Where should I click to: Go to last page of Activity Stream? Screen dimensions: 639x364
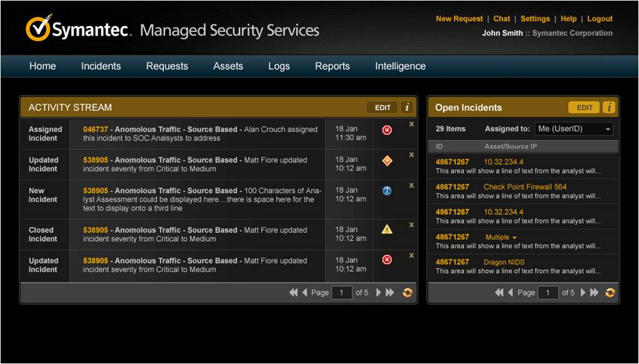click(390, 292)
